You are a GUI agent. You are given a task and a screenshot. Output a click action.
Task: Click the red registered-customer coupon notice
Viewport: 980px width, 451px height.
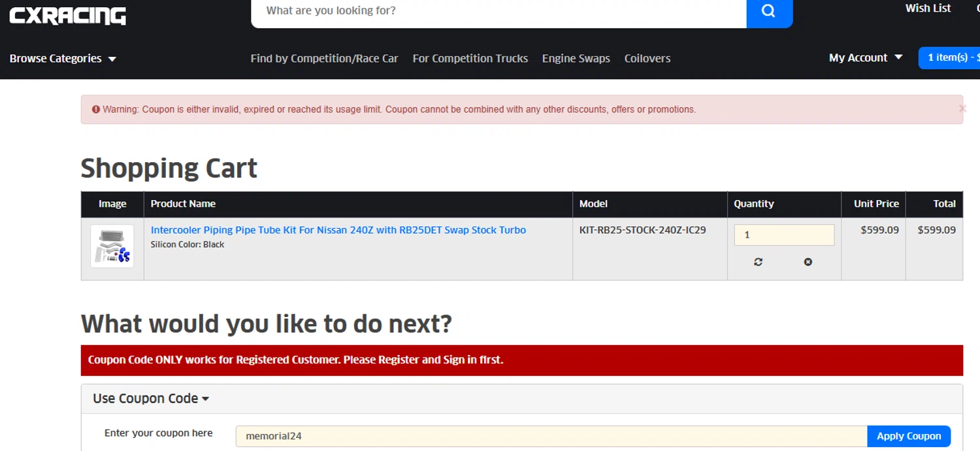coord(522,360)
